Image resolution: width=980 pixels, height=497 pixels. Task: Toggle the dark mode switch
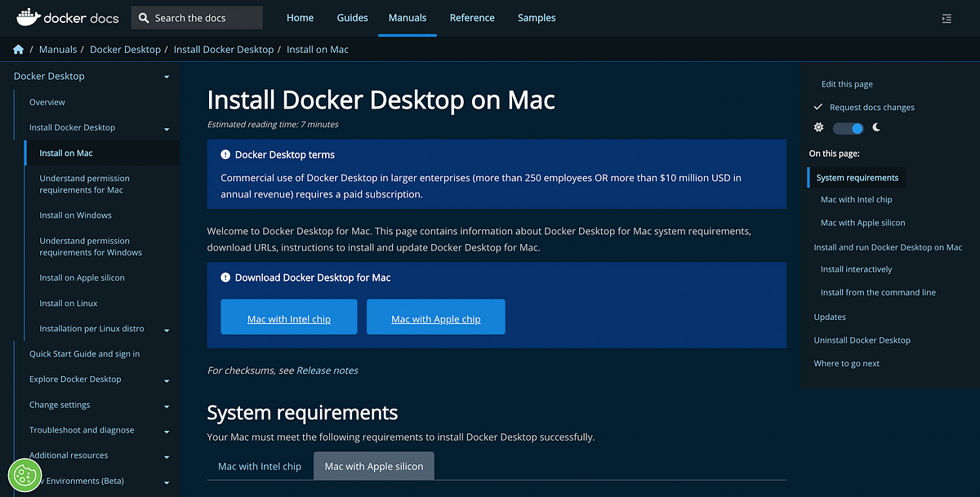coord(848,127)
